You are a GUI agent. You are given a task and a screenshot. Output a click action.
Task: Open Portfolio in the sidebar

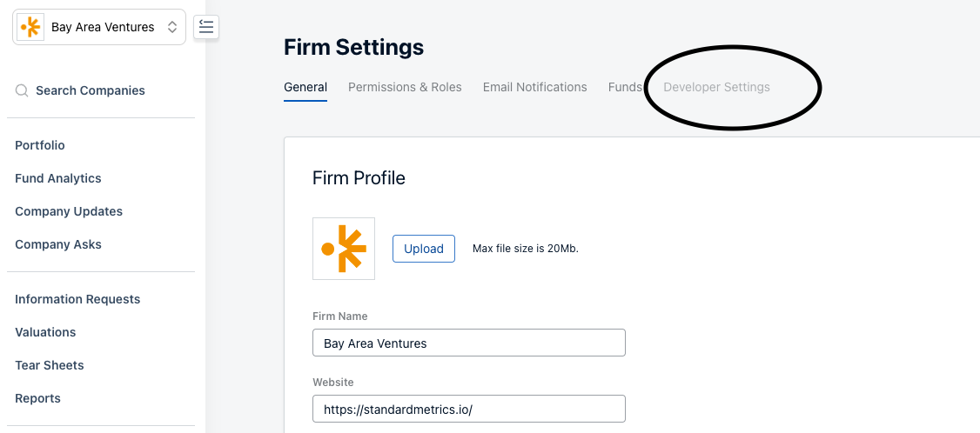click(x=40, y=145)
